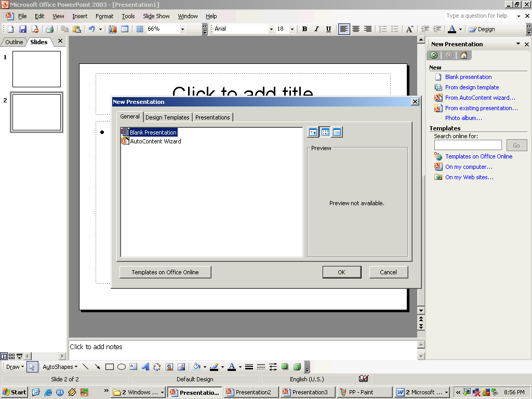Screen dimensions: 532x399
Task: Toggle Align Right
Action: pyautogui.click(x=367, y=29)
